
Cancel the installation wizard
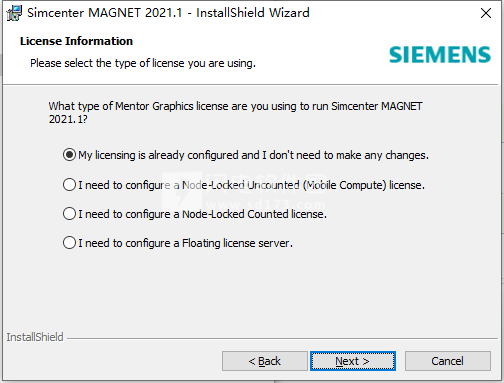point(448,361)
